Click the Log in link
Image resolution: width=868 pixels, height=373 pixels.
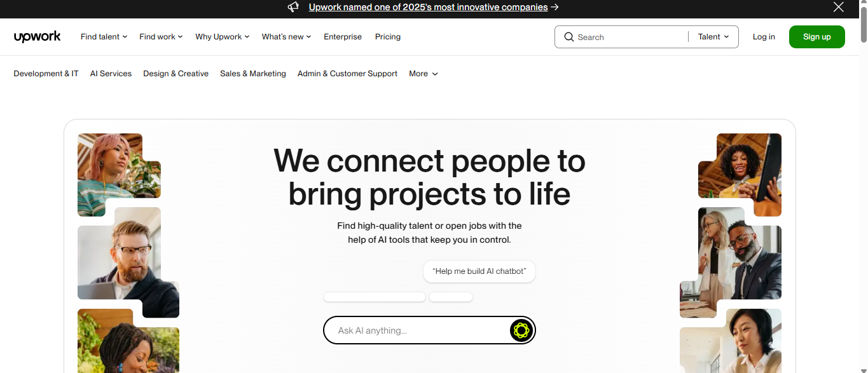click(764, 37)
